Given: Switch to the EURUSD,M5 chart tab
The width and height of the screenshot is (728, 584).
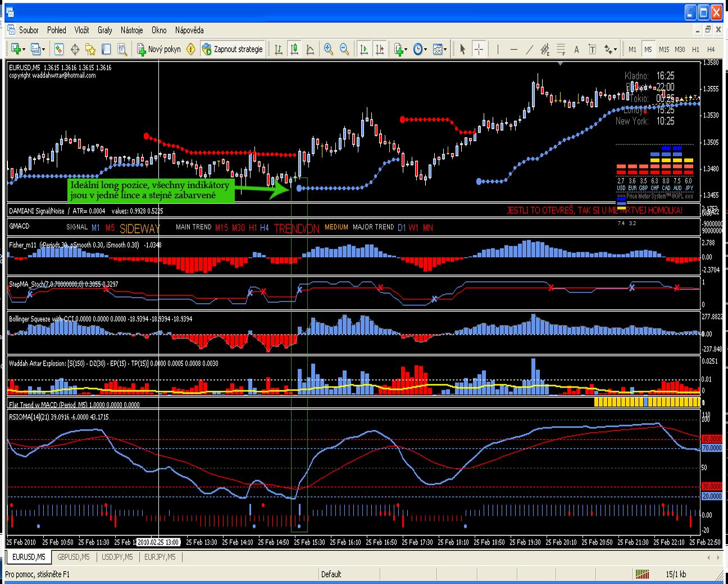Looking at the screenshot, I should [28, 557].
